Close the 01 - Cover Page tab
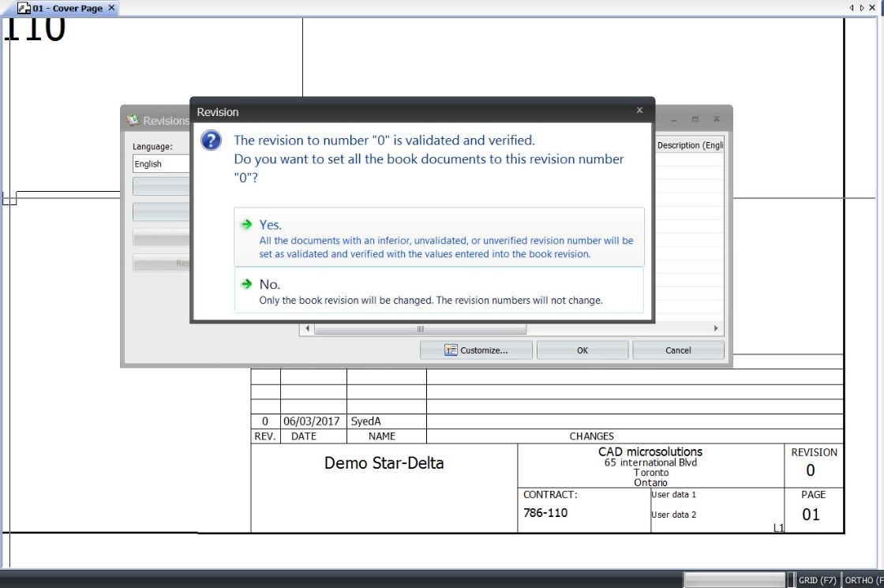This screenshot has width=884, height=588. (x=111, y=8)
